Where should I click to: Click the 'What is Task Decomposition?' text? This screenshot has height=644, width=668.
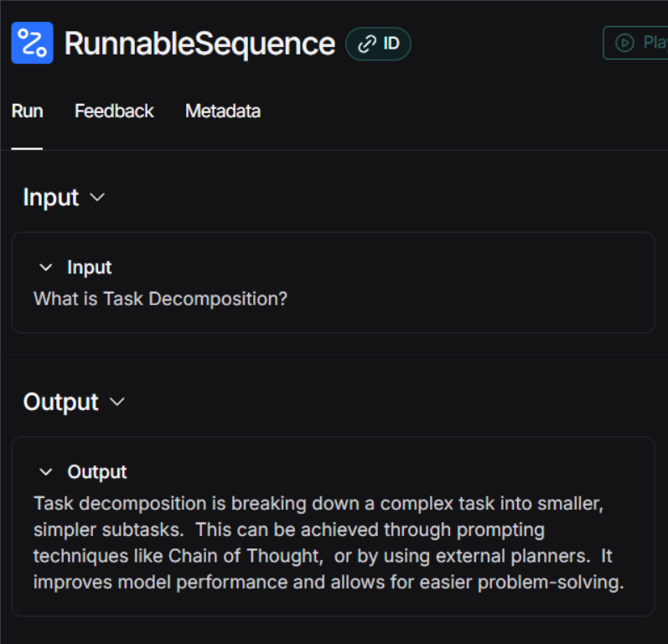(161, 299)
